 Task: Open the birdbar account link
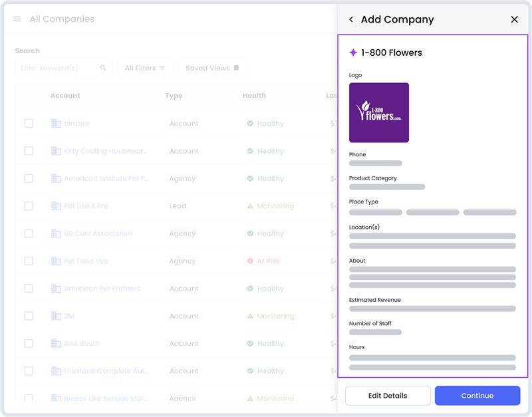(x=76, y=123)
